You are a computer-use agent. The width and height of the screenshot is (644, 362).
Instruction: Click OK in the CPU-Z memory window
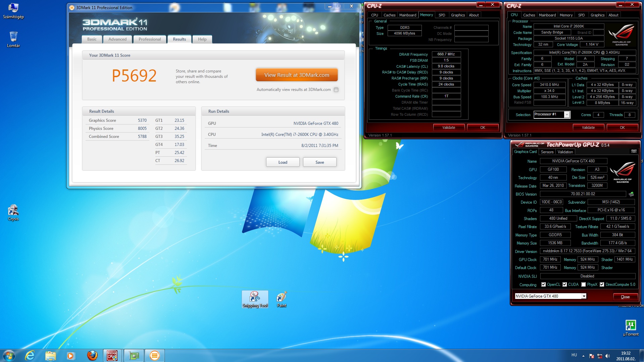[x=483, y=127]
